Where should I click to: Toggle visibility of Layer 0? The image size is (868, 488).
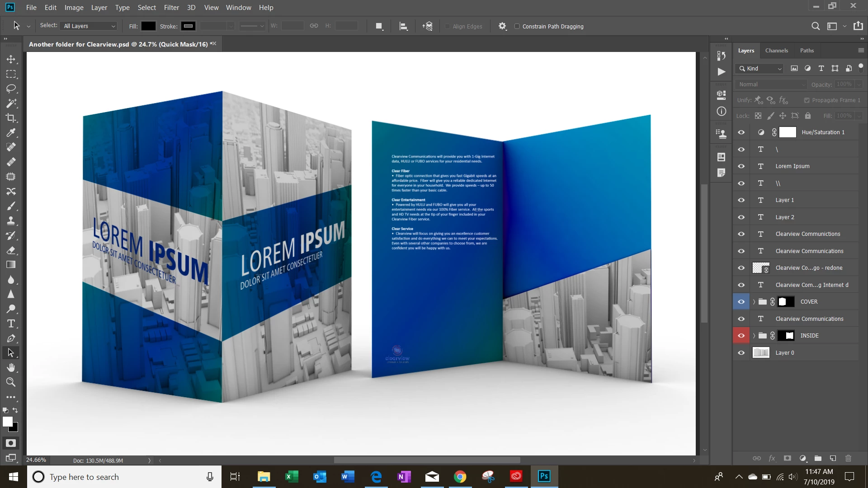point(741,353)
